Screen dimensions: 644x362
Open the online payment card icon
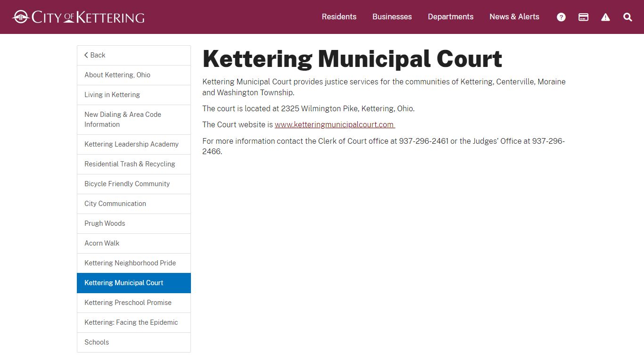click(583, 17)
